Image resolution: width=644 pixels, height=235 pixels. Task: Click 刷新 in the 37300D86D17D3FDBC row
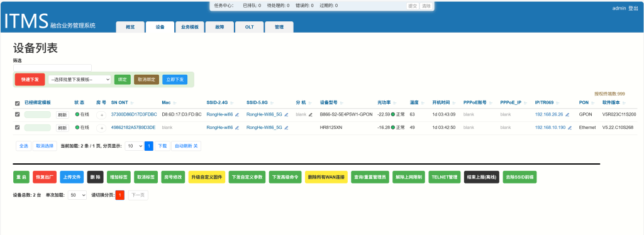click(62, 115)
